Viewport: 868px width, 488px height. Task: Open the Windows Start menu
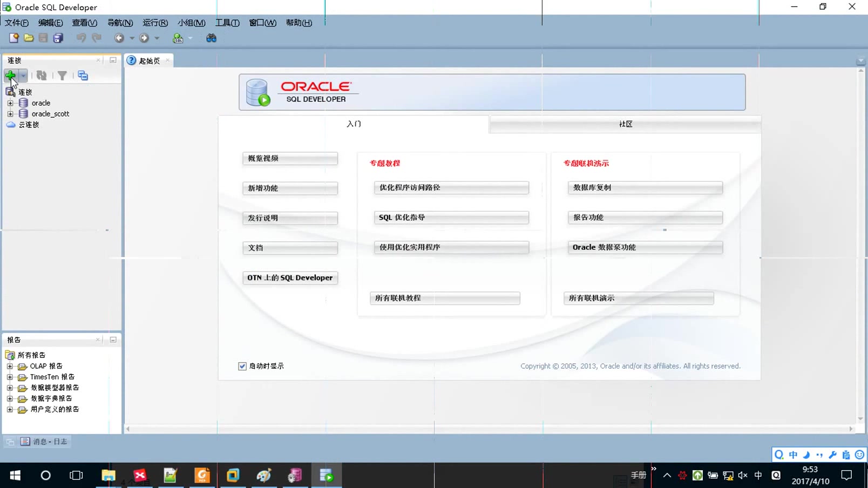(x=15, y=475)
